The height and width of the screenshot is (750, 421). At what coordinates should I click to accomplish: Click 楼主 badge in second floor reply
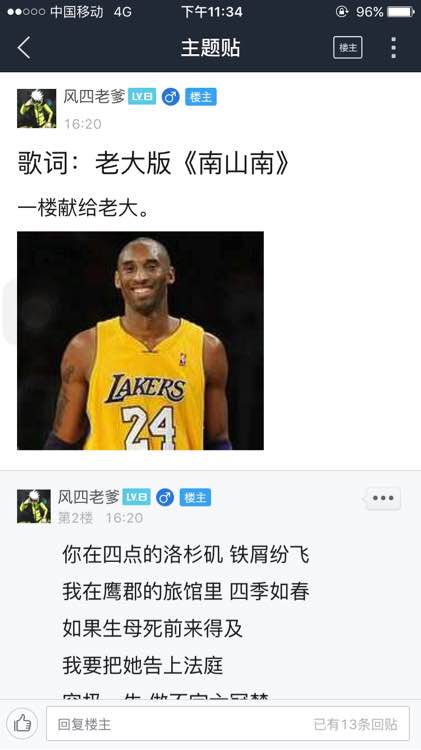(x=195, y=497)
